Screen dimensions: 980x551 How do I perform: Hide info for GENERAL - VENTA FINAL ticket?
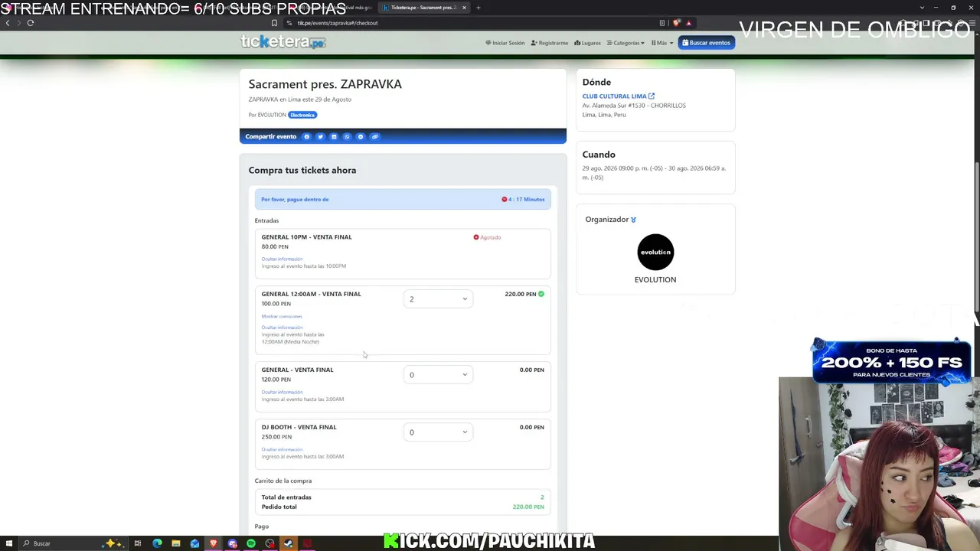click(282, 392)
